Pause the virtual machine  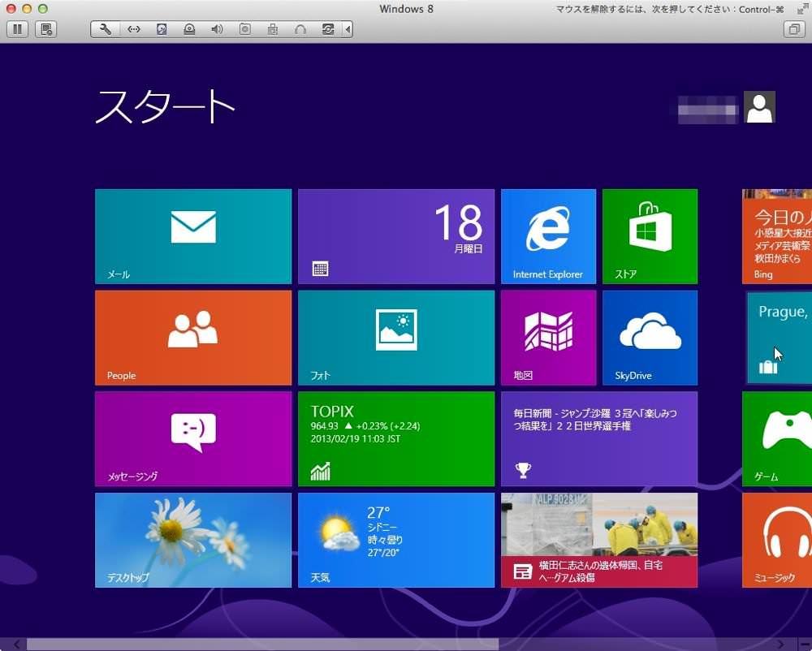coord(17,29)
